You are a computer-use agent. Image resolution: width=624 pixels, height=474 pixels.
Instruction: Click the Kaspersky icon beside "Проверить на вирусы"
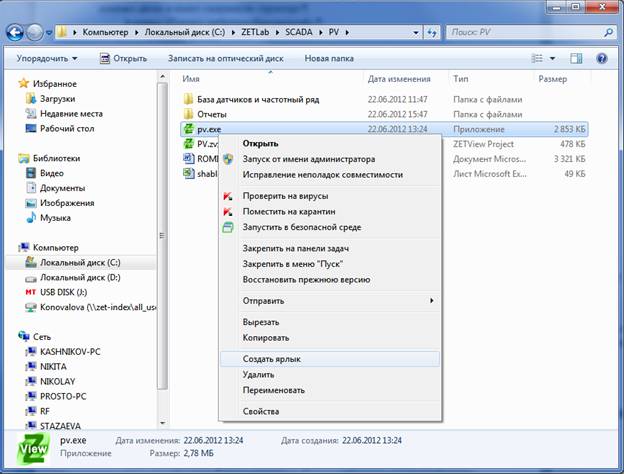click(228, 196)
